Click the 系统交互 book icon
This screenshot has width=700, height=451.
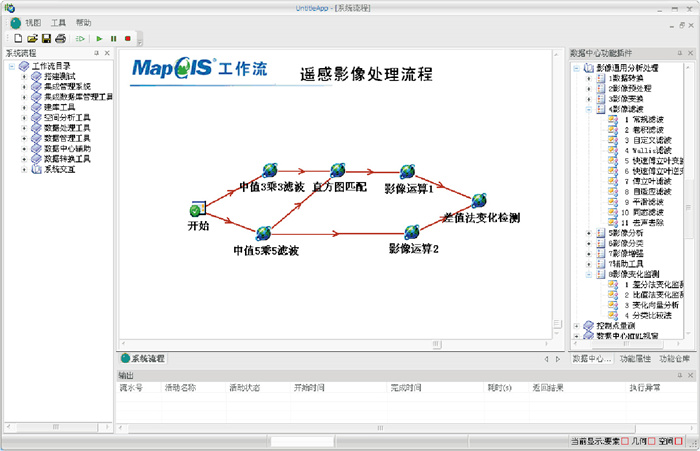click(36, 169)
